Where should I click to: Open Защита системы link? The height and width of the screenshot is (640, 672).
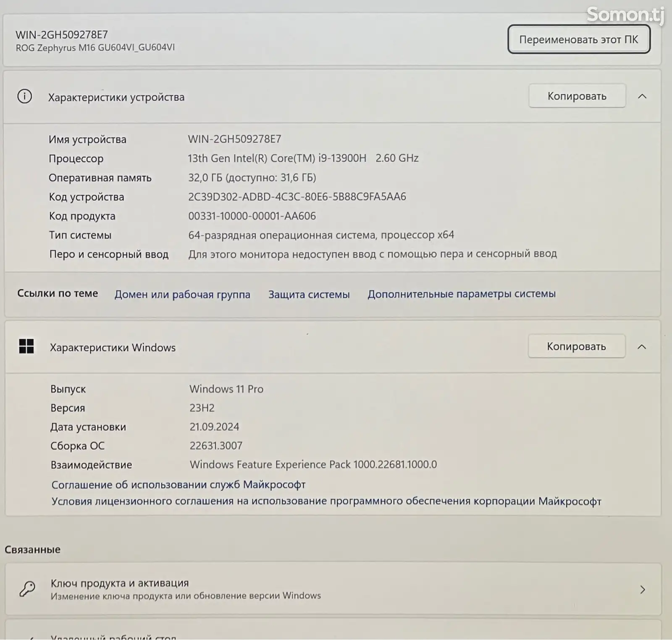coord(309,294)
